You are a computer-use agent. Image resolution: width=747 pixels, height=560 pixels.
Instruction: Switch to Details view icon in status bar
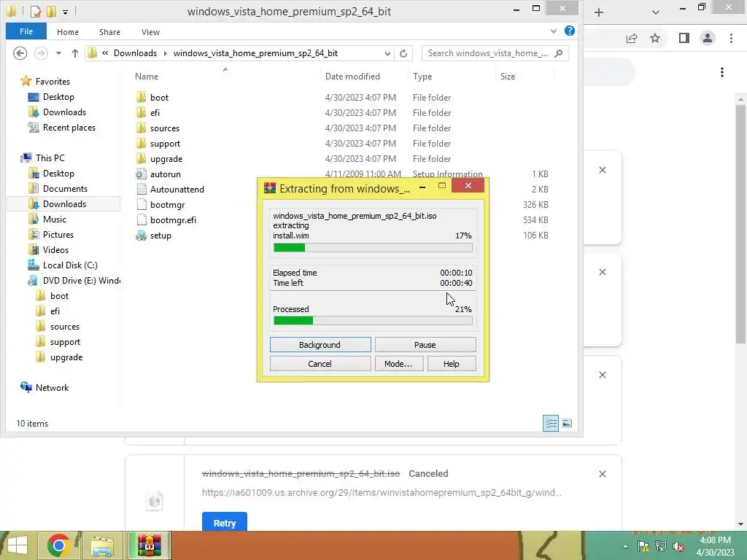tap(551, 423)
